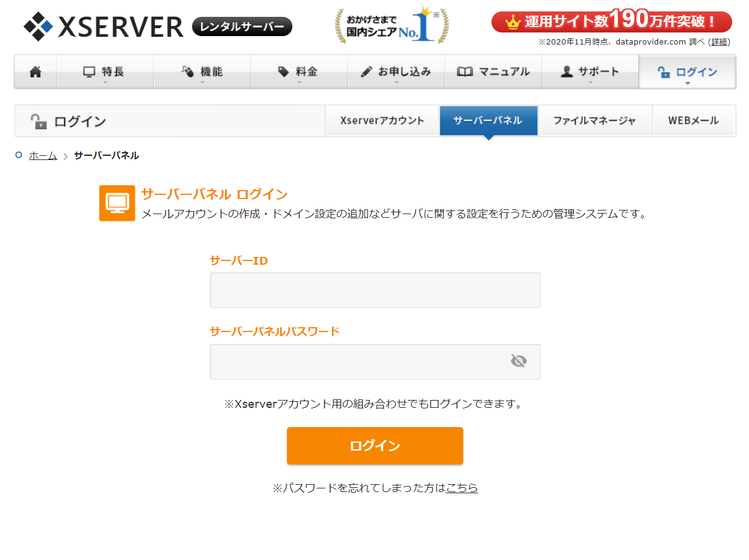Screen dimensions: 749x560
Task: Click the XSERVER logo
Action: (x=103, y=26)
